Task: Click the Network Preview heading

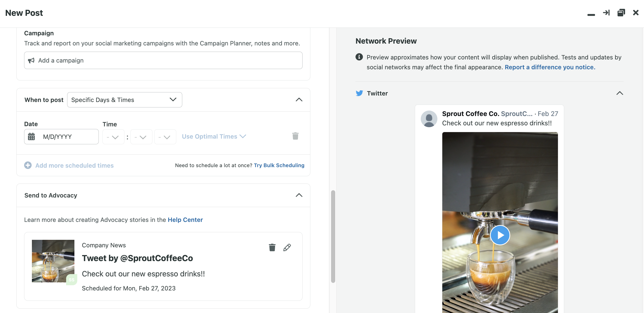Action: point(386,41)
